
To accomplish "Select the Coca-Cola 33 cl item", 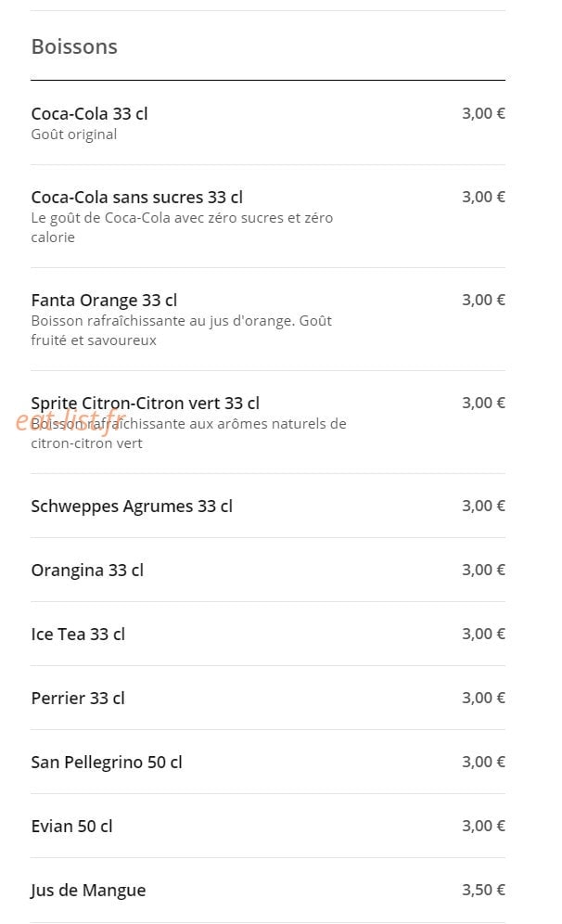I will coord(268,123).
